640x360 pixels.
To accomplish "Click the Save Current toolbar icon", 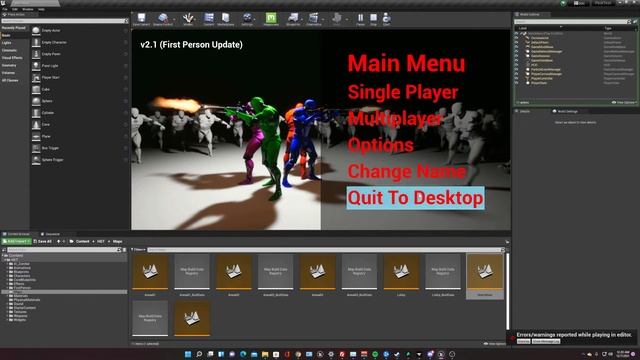I will click(141, 18).
